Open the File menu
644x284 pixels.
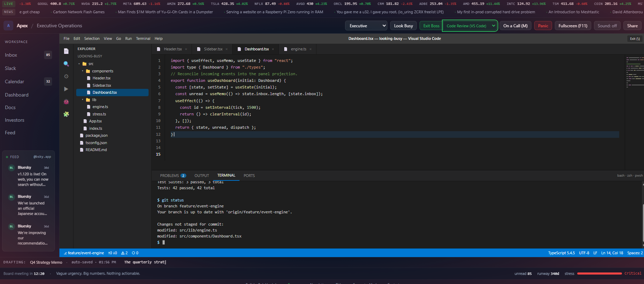click(x=66, y=38)
